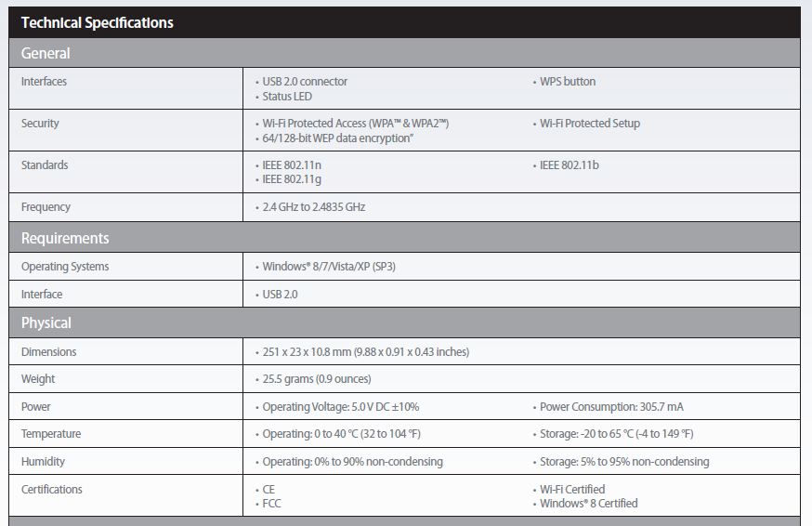812x526 pixels.
Task: Click the 2.4 GHz to 2.4835 GHz value
Action: pyautogui.click(x=314, y=207)
